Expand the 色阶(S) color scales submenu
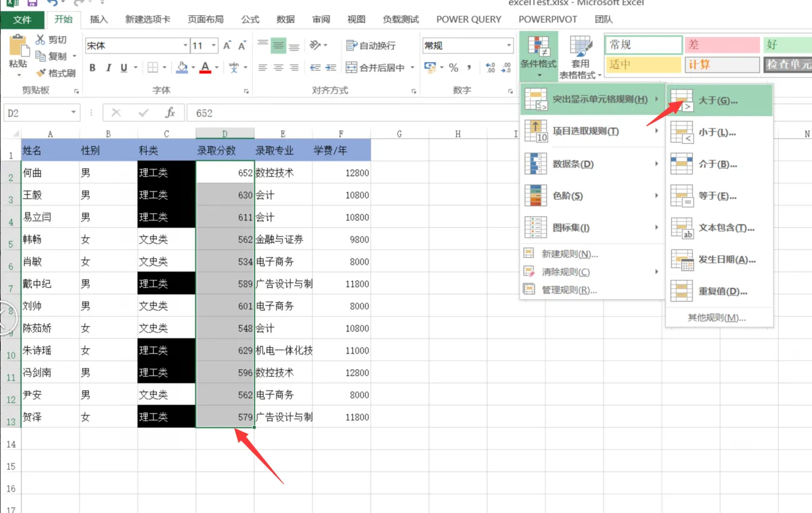812x513 pixels. 592,196
